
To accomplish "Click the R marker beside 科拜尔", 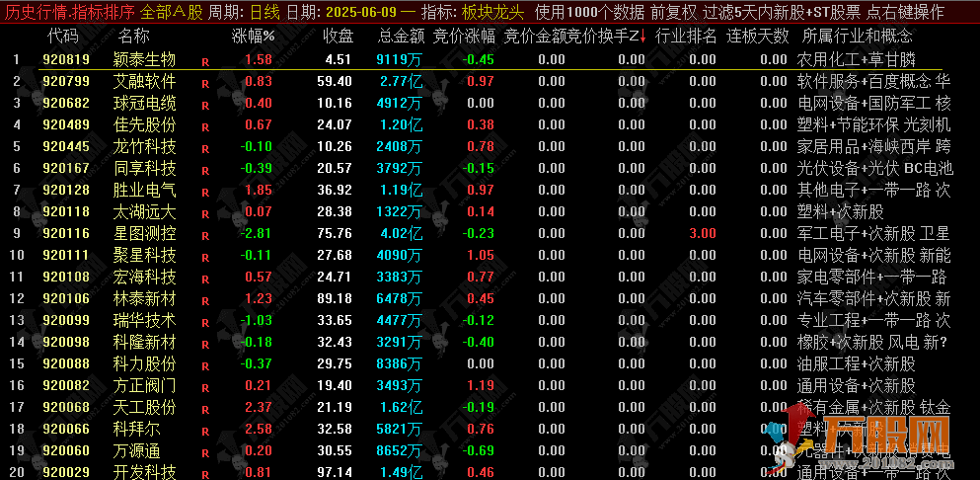I will point(205,432).
